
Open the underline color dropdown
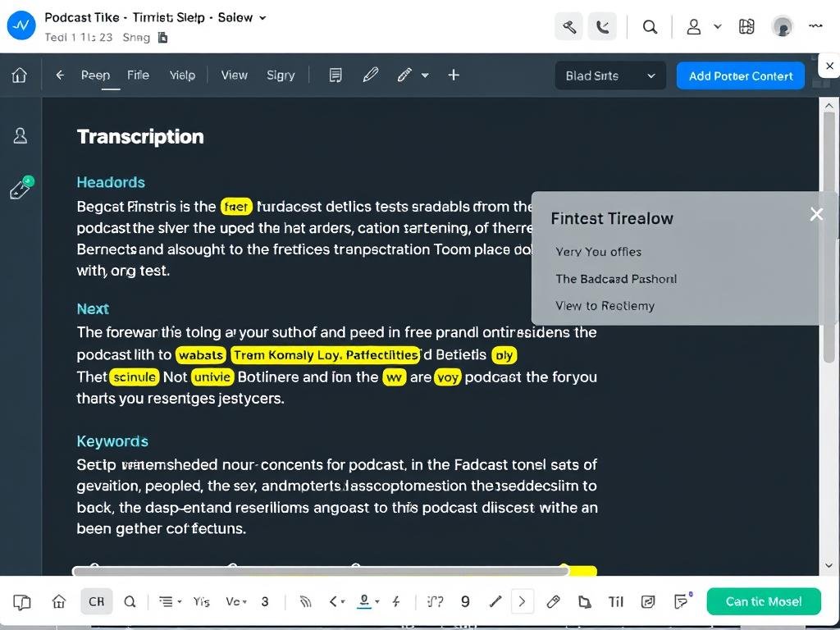[x=368, y=601]
